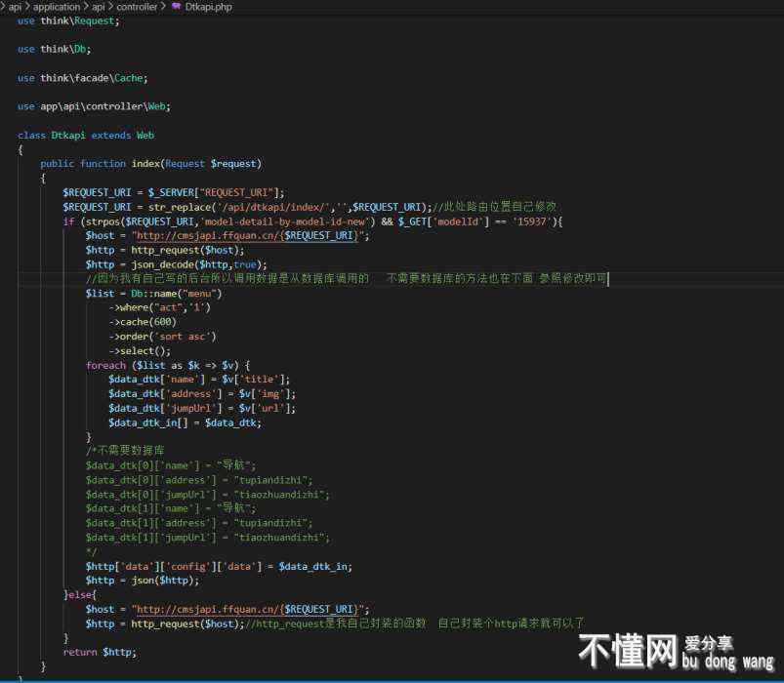Click Cache in the think\facade\Cache import
Screen dimensions: 784x683
131,77
